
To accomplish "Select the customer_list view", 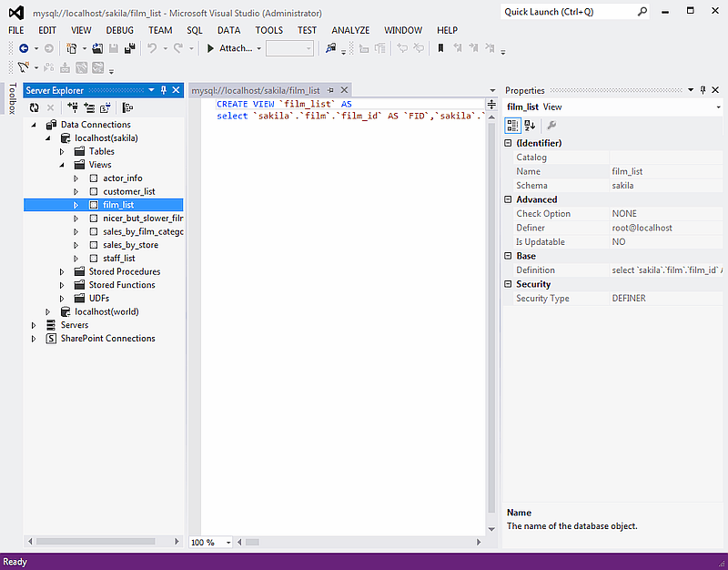I will (x=129, y=192).
